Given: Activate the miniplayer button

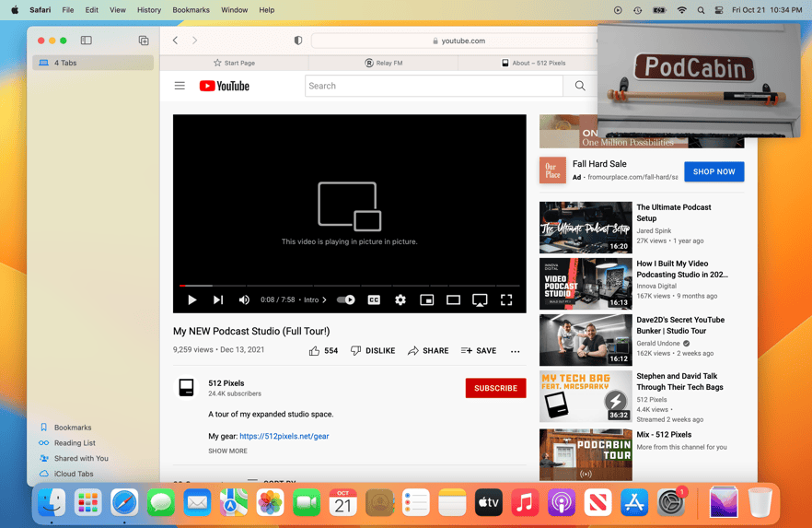Looking at the screenshot, I should point(427,300).
